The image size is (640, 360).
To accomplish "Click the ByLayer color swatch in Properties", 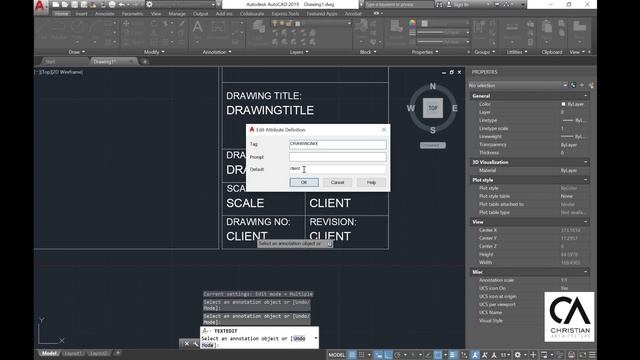I will [563, 104].
